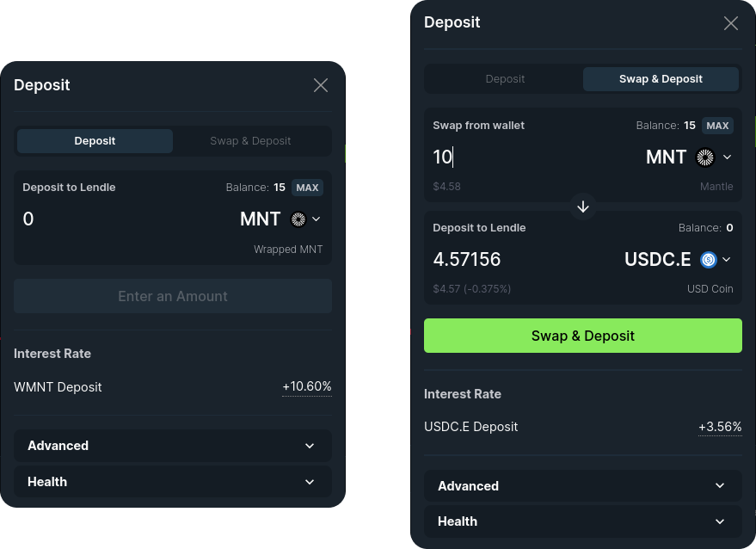756x549 pixels.
Task: Click the green Swap & Deposit button
Action: coord(582,336)
